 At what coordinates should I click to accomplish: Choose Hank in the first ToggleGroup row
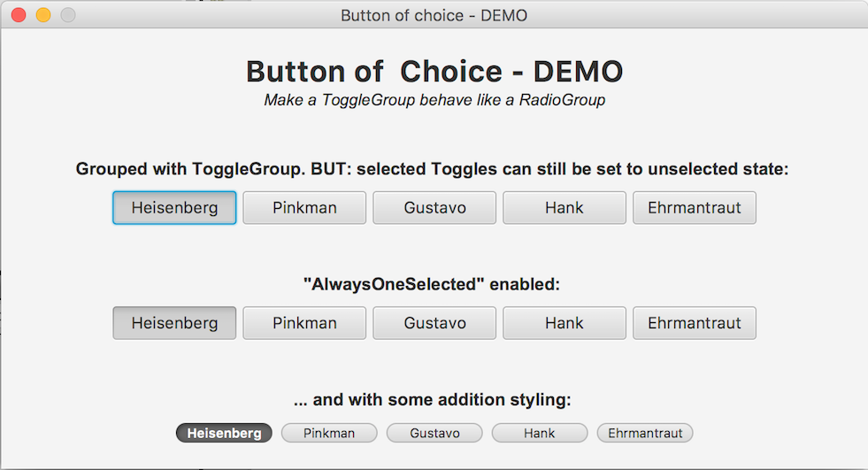tap(565, 208)
